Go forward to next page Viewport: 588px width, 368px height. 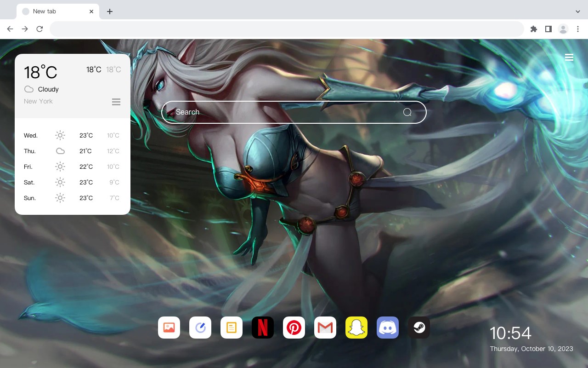[25, 29]
